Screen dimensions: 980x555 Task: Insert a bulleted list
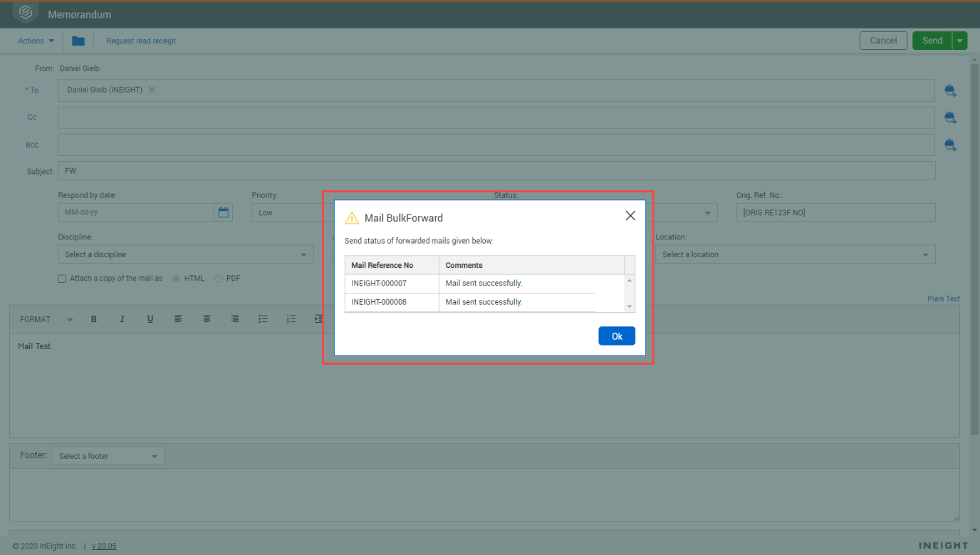point(263,319)
